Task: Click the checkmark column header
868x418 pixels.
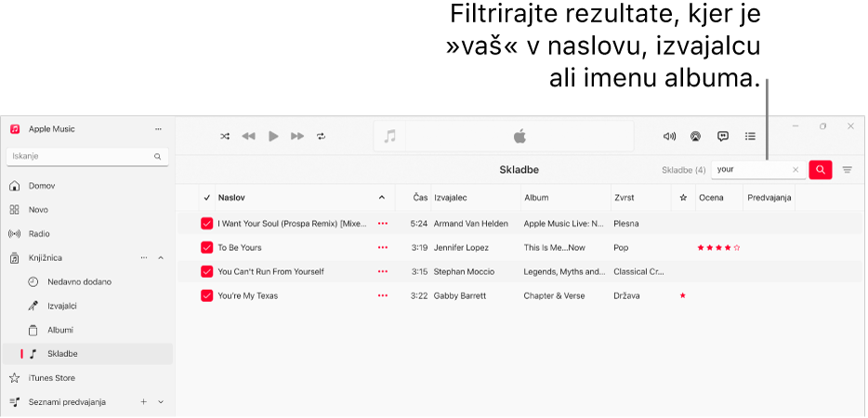Action: click(207, 198)
